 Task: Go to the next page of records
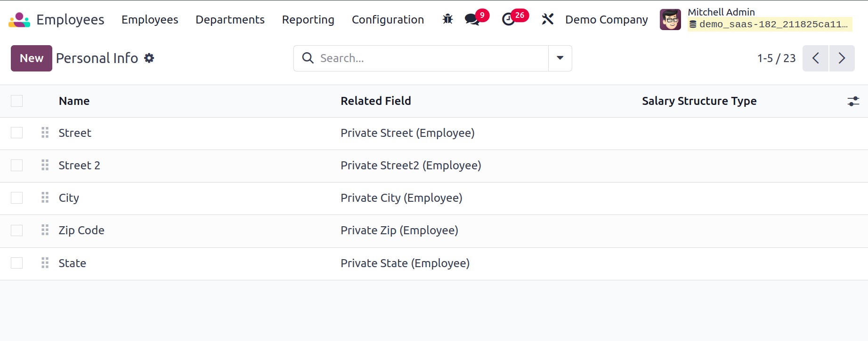842,58
